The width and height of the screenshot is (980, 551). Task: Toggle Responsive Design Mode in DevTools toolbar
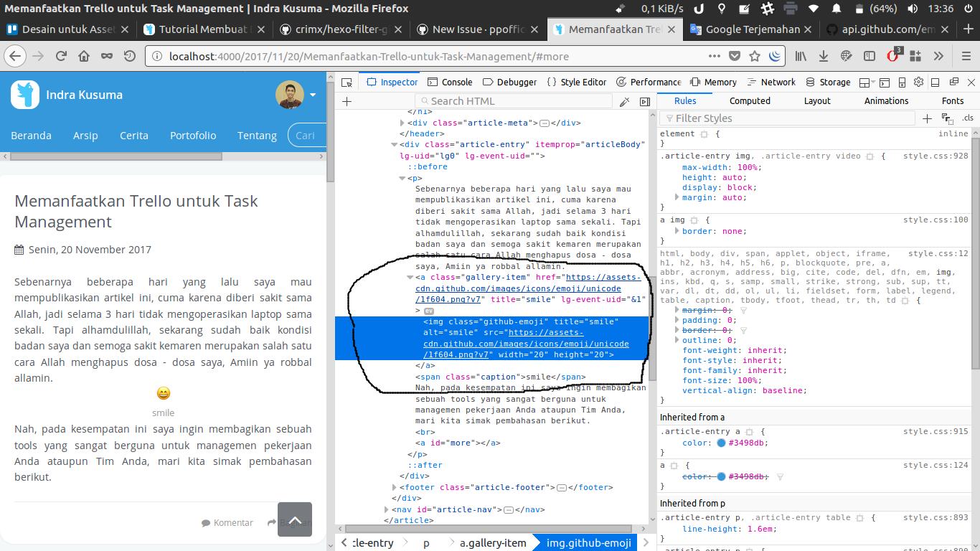(x=902, y=82)
